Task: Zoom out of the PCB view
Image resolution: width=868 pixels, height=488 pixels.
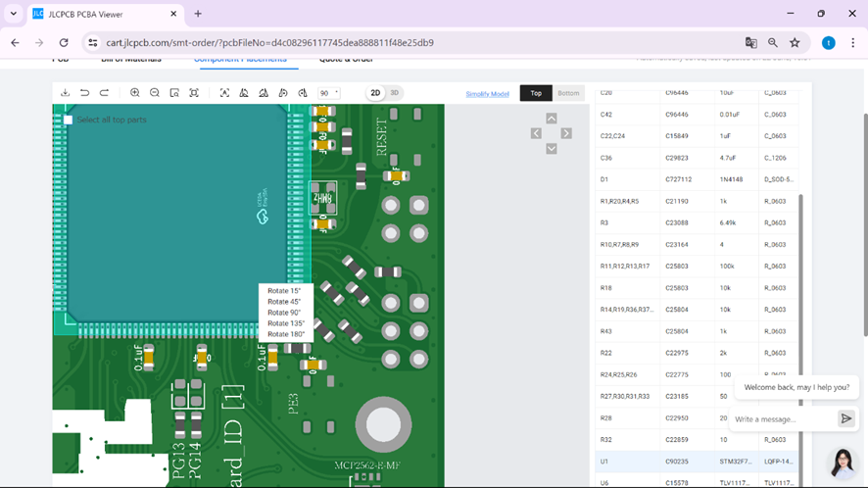Action: pos(155,92)
